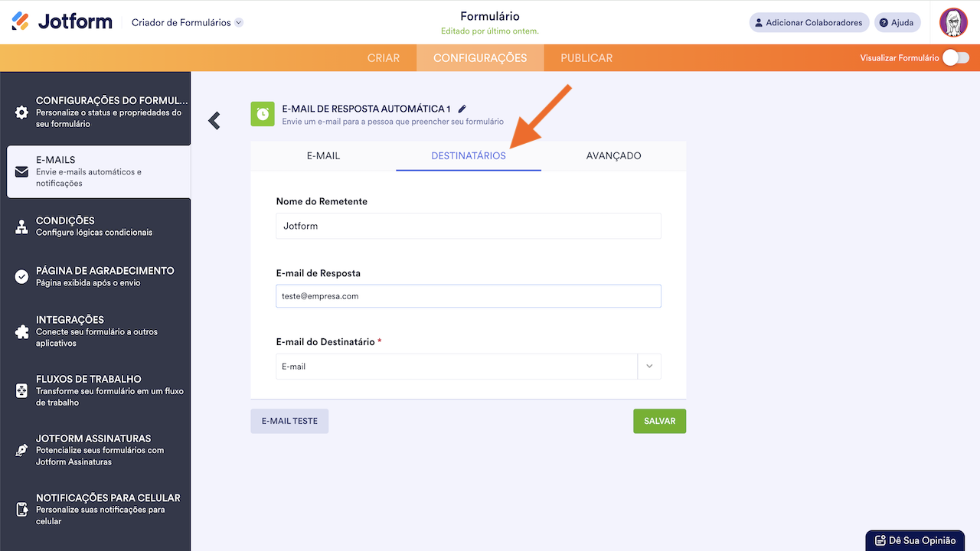This screenshot has width=980, height=551.
Task: Open the user avatar profile menu
Action: pos(953,22)
